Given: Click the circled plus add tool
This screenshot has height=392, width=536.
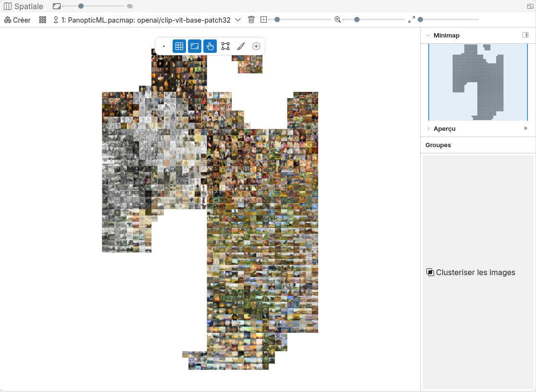Looking at the screenshot, I should tap(256, 46).
